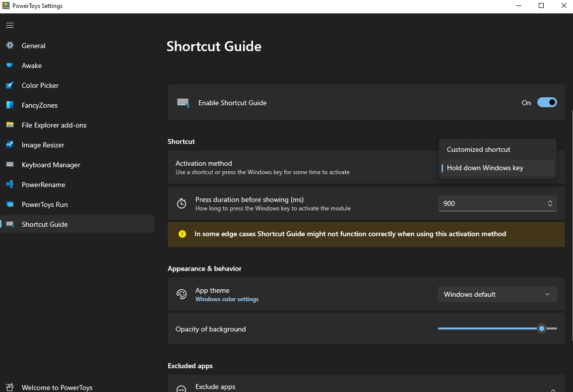Click the hamburger menu at top left
Image resolution: width=573 pixels, height=392 pixels.
tap(9, 25)
